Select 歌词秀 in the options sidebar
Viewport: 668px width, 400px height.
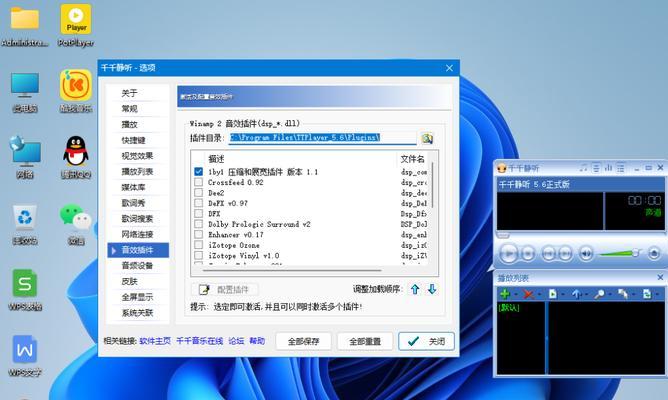point(138,203)
